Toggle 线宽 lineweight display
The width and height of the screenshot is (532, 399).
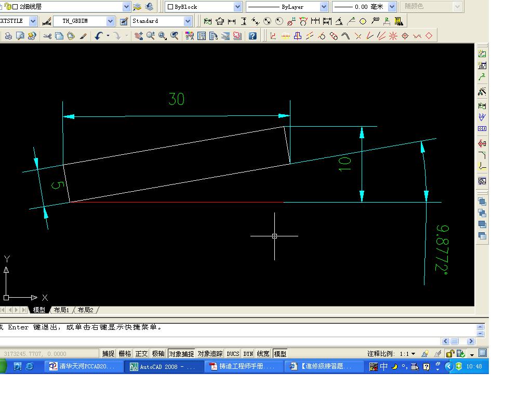click(263, 353)
